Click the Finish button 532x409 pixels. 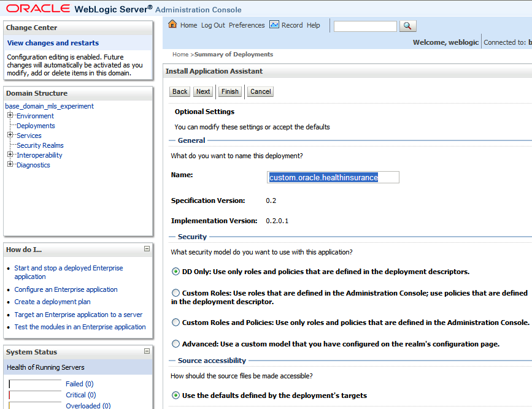coord(230,91)
